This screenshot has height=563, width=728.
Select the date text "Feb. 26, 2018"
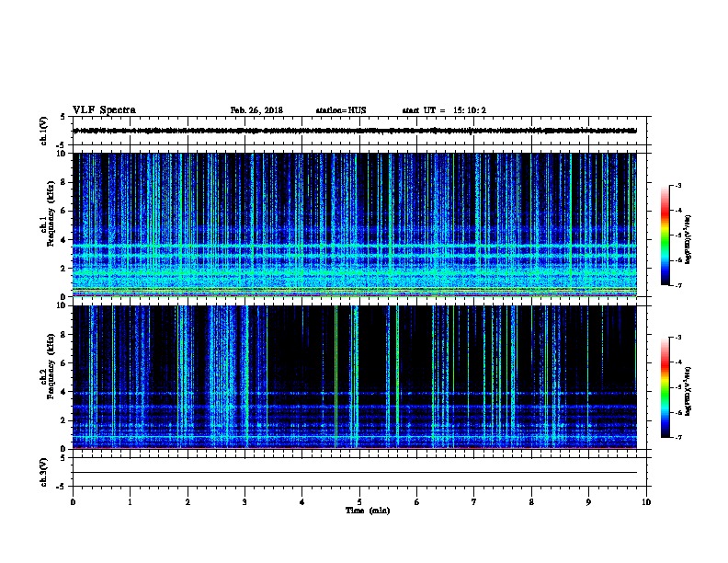click(x=256, y=110)
